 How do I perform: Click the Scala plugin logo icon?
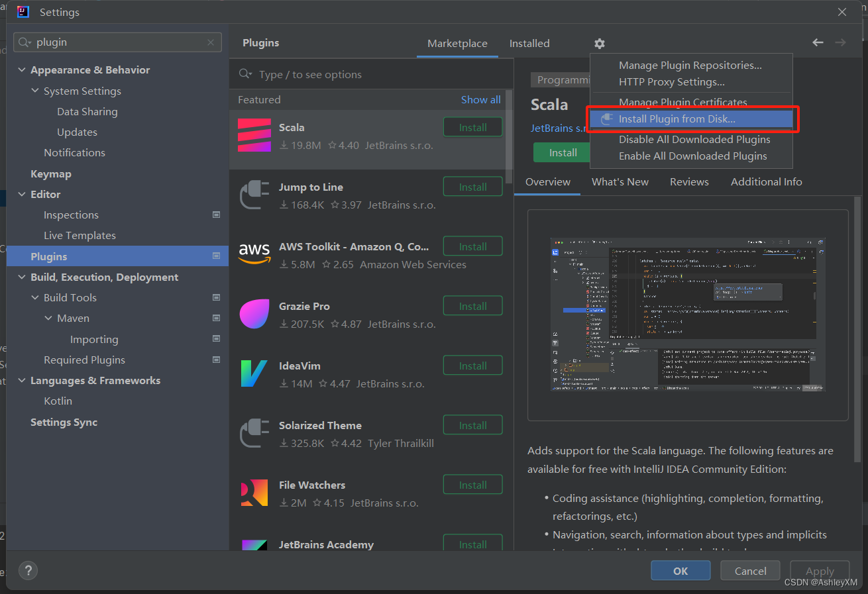(254, 136)
